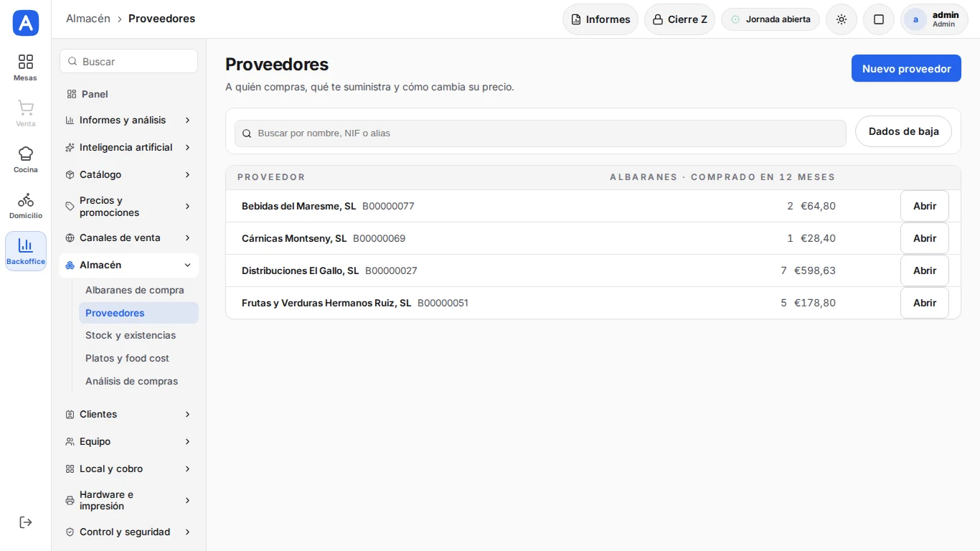Click the Almacén breadcrumb link
Image resolution: width=980 pixels, height=551 pixels.
[88, 19]
